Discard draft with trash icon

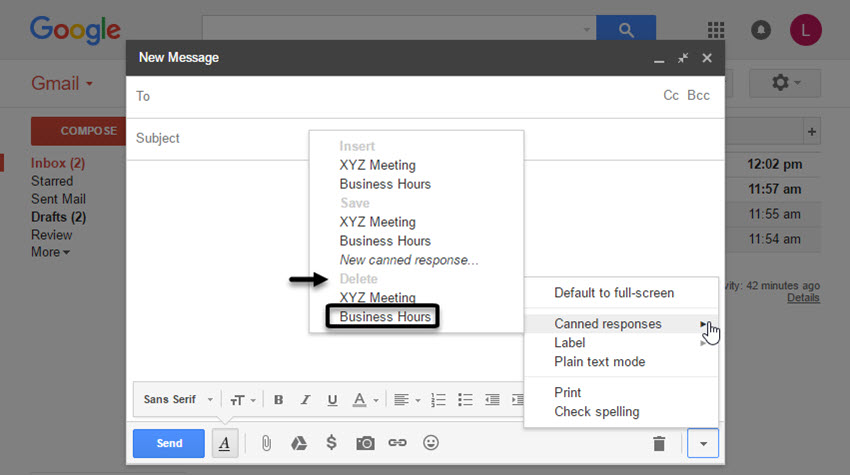coord(659,444)
